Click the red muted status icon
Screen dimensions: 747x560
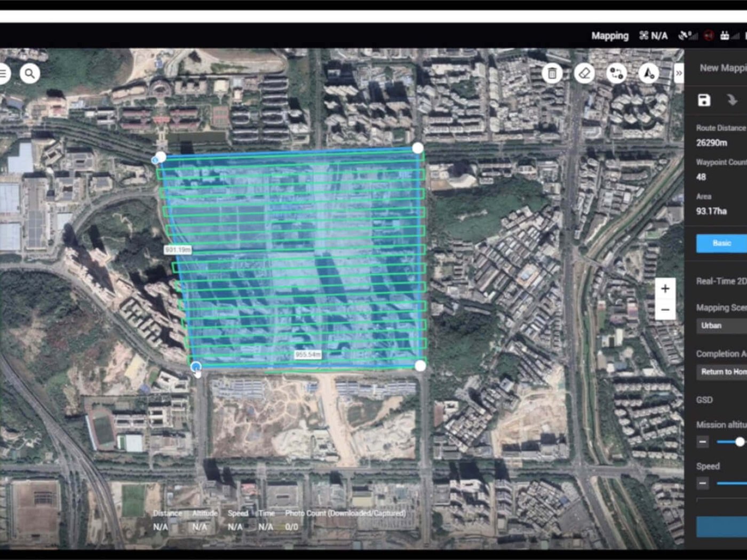point(709,36)
